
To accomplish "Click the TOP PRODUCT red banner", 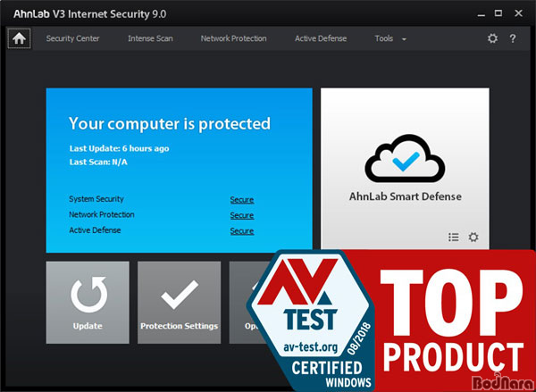I will [x=451, y=318].
